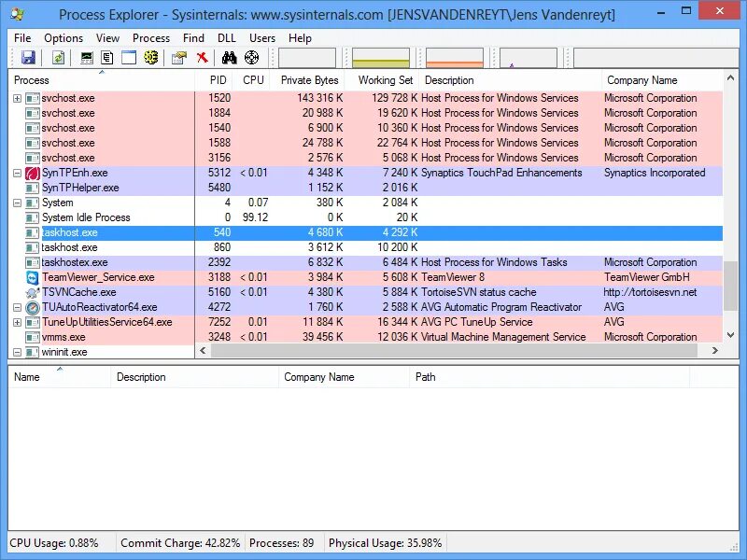Toggle the Show Lower Pane icon
747x560 pixels.
coord(129,58)
